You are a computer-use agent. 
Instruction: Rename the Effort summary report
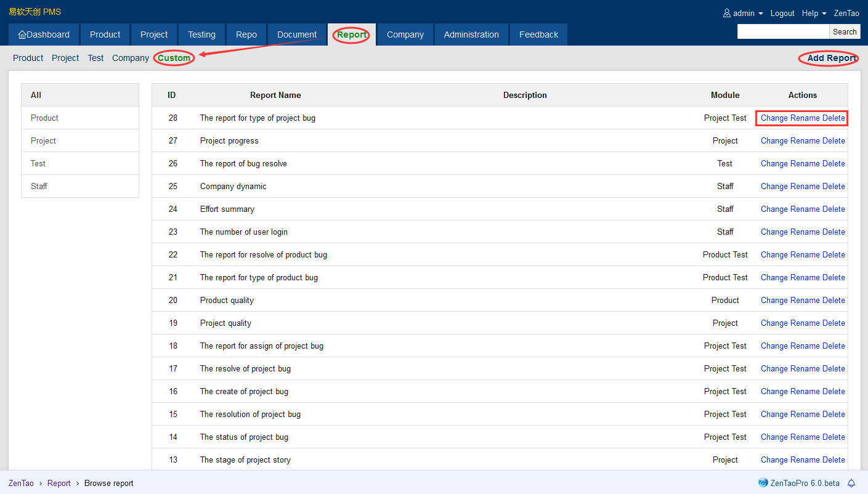[x=805, y=209]
